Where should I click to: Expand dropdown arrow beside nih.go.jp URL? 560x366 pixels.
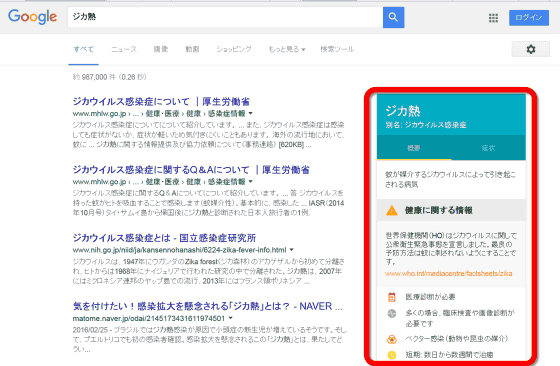pos(292,250)
